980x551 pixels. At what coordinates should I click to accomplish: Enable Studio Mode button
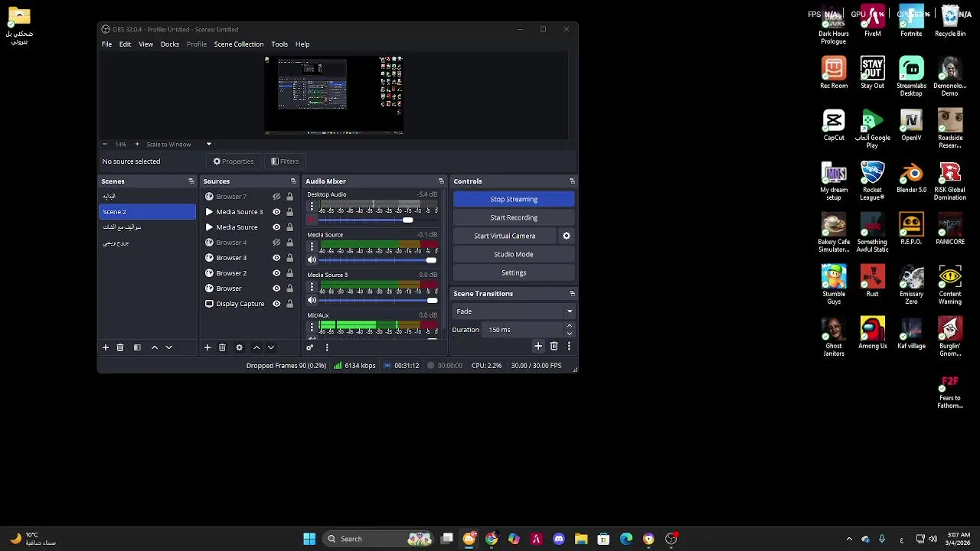coord(514,254)
